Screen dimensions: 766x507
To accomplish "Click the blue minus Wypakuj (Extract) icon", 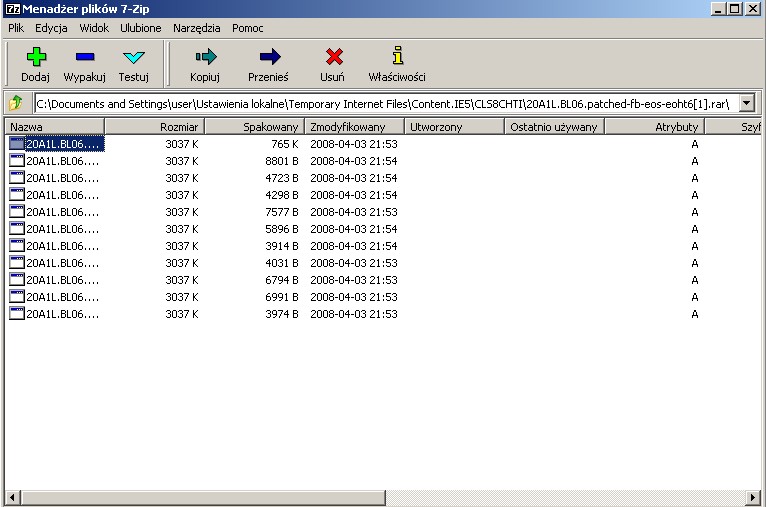I will [85, 57].
